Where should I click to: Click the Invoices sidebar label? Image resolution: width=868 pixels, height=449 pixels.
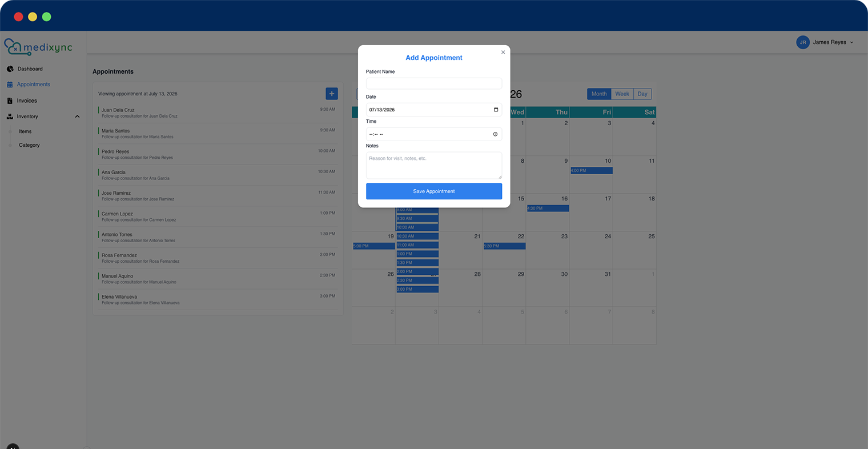[x=27, y=101]
